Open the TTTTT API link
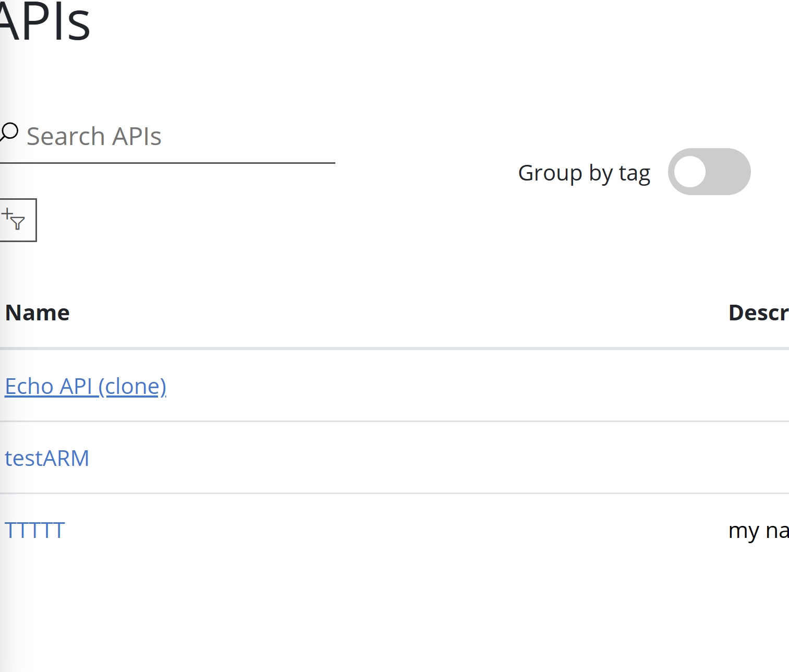The image size is (789, 672). coord(34,530)
